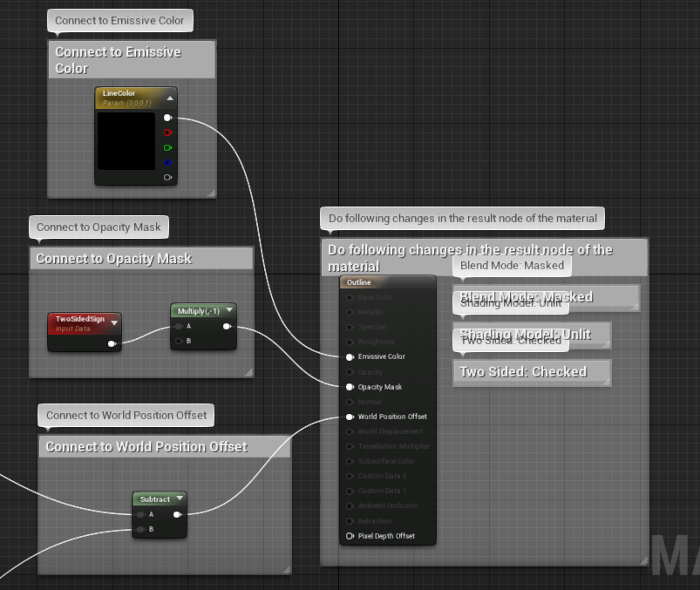Click the greyed-out Tessellation Multiplier pin
This screenshot has height=590, width=700.
click(350, 446)
